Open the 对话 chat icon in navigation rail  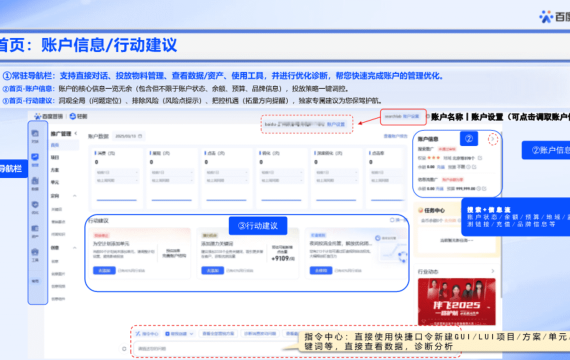point(35,133)
